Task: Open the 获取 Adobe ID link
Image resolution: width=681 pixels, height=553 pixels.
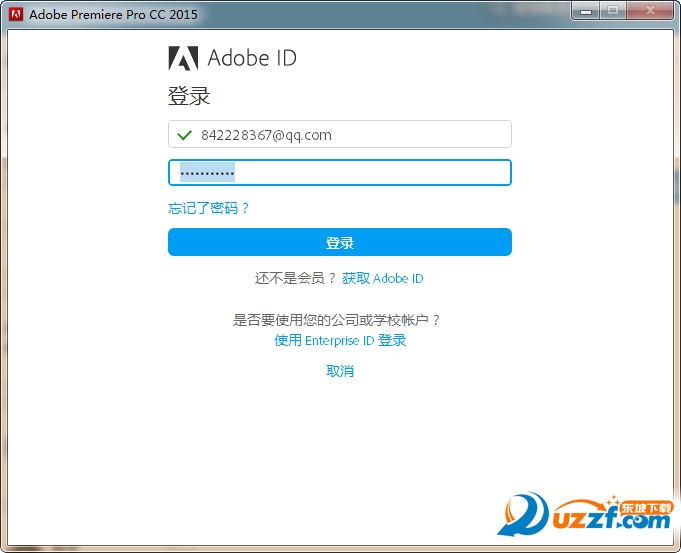Action: (x=382, y=278)
